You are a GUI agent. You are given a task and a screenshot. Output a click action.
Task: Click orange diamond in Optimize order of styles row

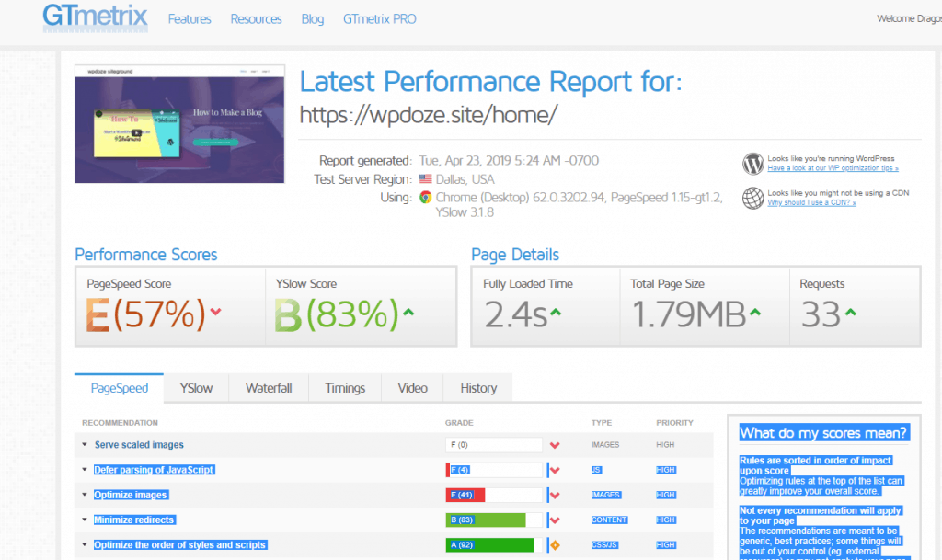point(555,545)
